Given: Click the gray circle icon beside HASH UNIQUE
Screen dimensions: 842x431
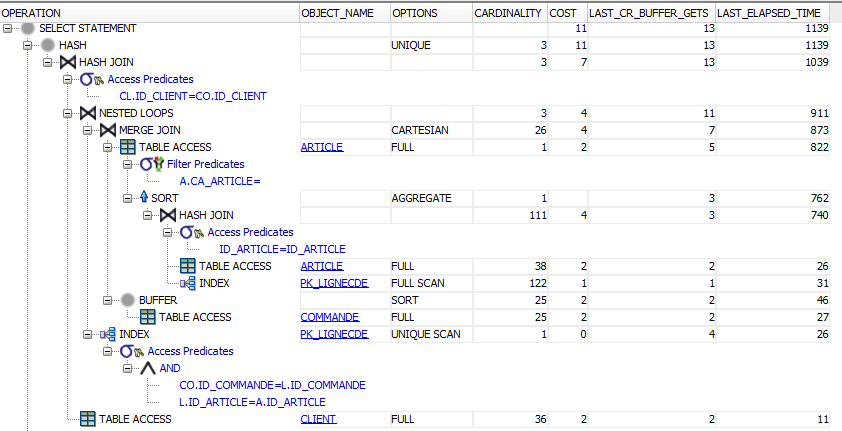Looking at the screenshot, I should pyautogui.click(x=48, y=46).
